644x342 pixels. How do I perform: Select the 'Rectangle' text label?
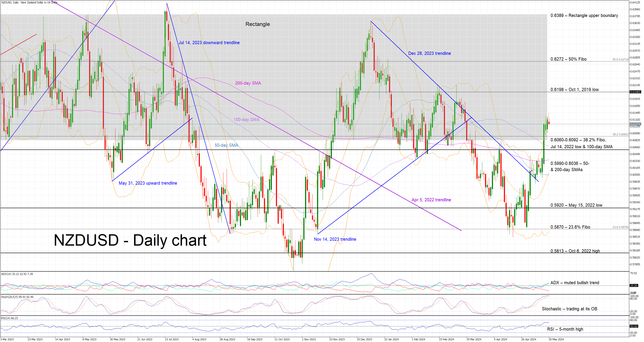coord(258,24)
